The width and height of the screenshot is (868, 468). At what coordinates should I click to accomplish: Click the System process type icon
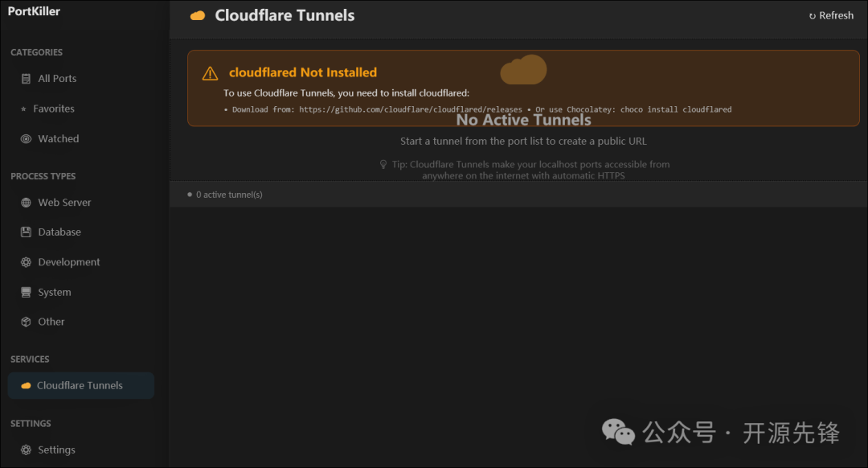pos(25,291)
